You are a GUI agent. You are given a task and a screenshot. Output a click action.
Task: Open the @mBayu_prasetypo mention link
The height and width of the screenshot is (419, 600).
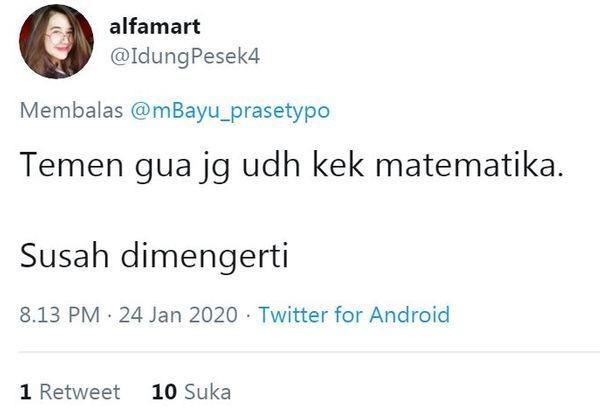point(230,111)
